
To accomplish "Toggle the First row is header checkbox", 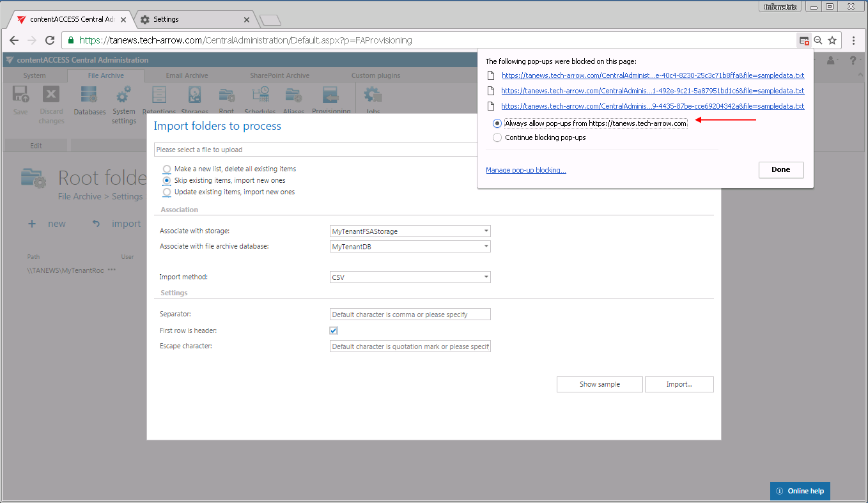I will [x=334, y=330].
